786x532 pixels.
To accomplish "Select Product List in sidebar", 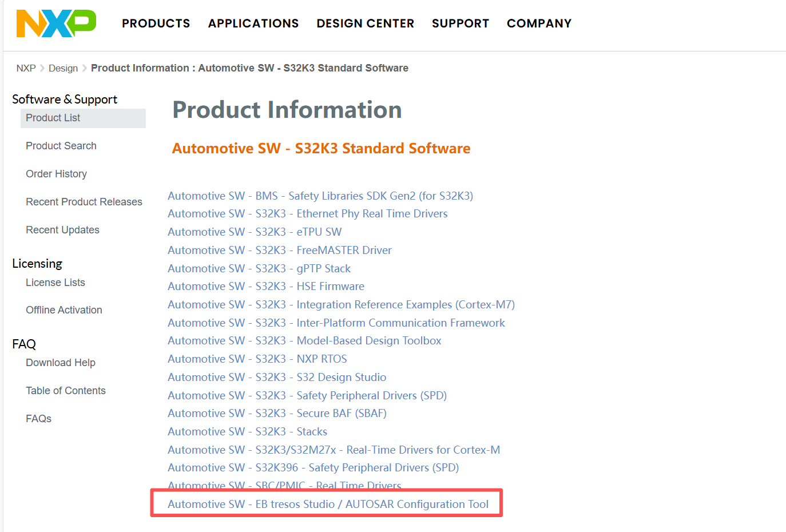I will coord(83,118).
